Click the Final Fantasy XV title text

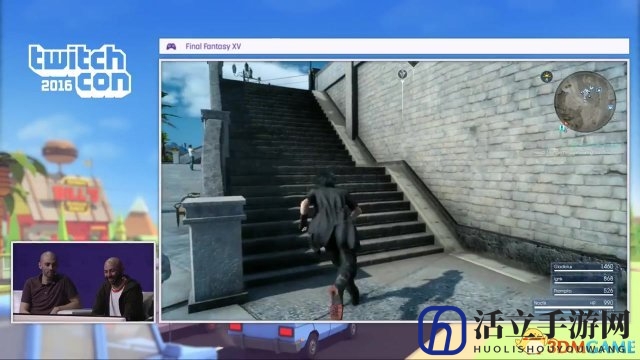click(213, 47)
